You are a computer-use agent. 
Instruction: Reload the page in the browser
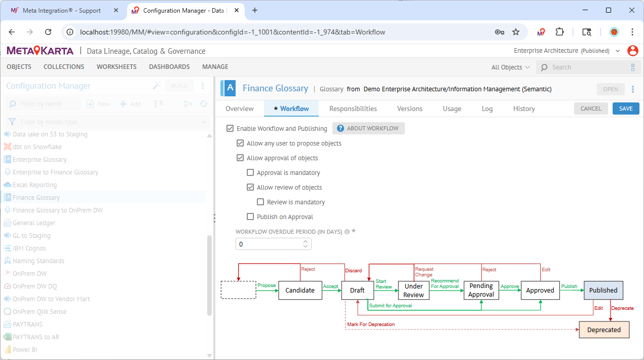pyautogui.click(x=48, y=32)
